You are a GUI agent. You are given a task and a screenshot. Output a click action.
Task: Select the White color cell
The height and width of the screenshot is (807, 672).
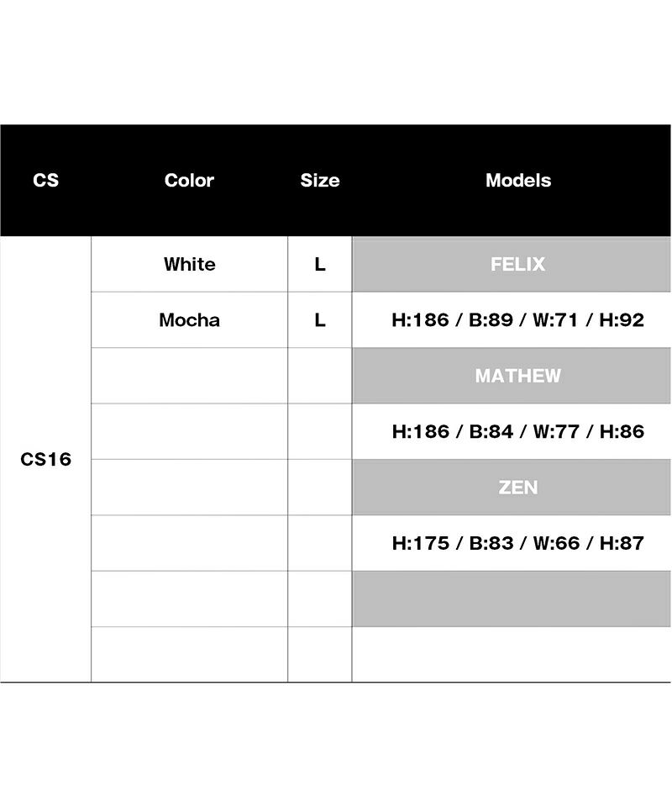[x=189, y=264]
